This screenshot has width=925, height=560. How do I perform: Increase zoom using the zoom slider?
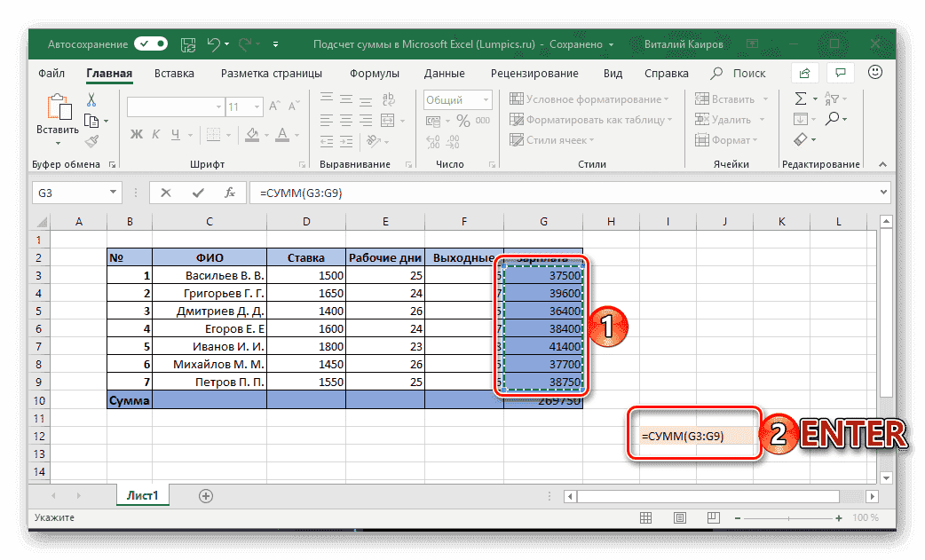[837, 517]
